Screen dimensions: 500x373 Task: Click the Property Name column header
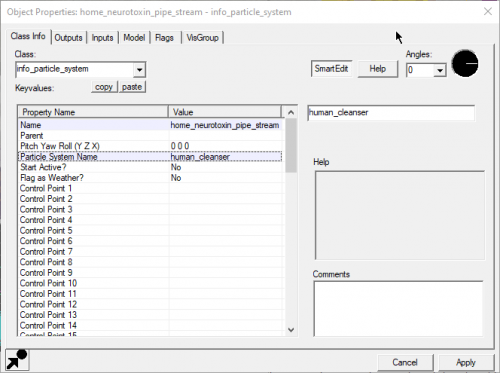93,112
